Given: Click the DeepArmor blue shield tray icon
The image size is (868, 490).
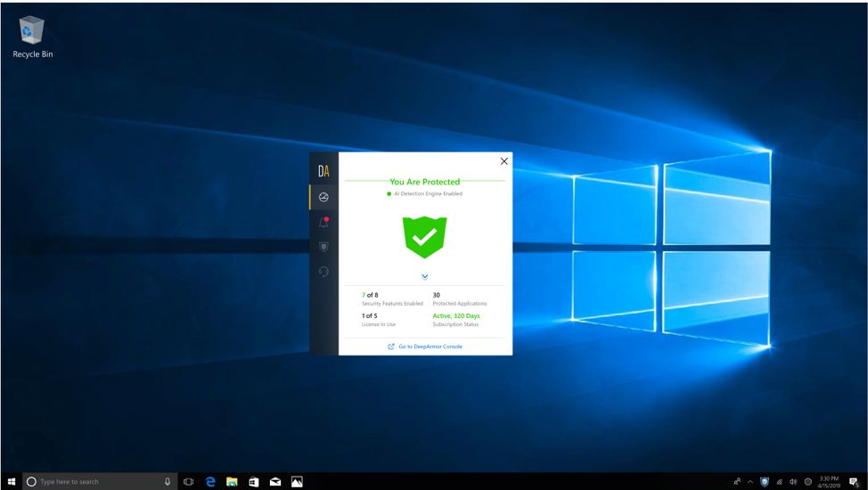Looking at the screenshot, I should pyautogui.click(x=765, y=482).
